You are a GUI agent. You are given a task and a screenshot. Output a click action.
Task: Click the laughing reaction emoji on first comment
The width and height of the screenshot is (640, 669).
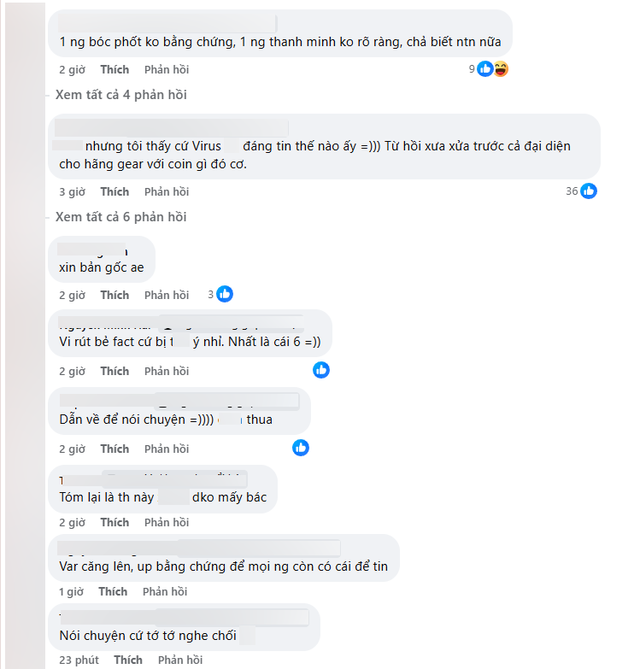(501, 69)
